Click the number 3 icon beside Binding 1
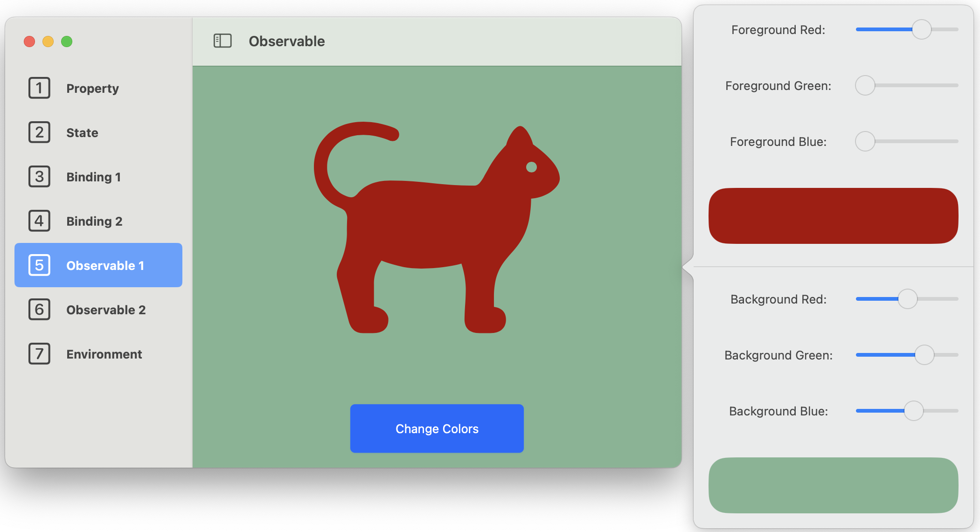The width and height of the screenshot is (980, 532). tap(39, 176)
